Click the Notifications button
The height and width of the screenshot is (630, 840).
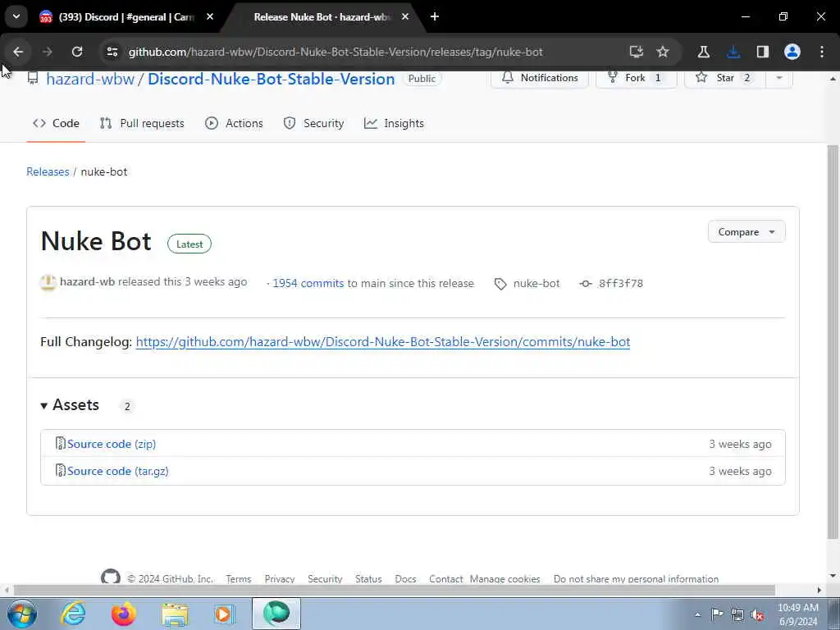tap(540, 78)
